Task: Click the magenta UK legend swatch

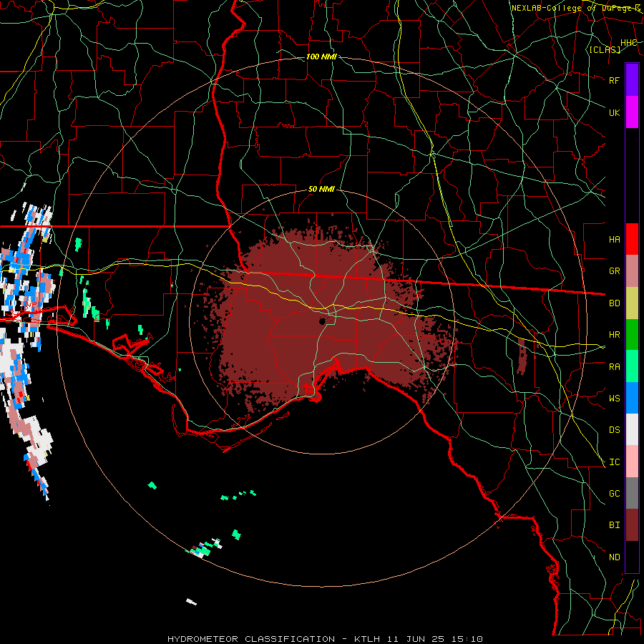Action: coord(632,112)
